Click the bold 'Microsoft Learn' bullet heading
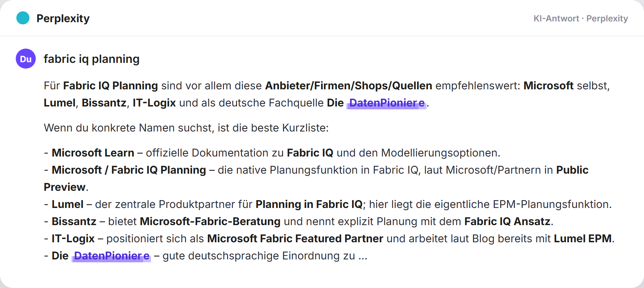 (x=93, y=153)
